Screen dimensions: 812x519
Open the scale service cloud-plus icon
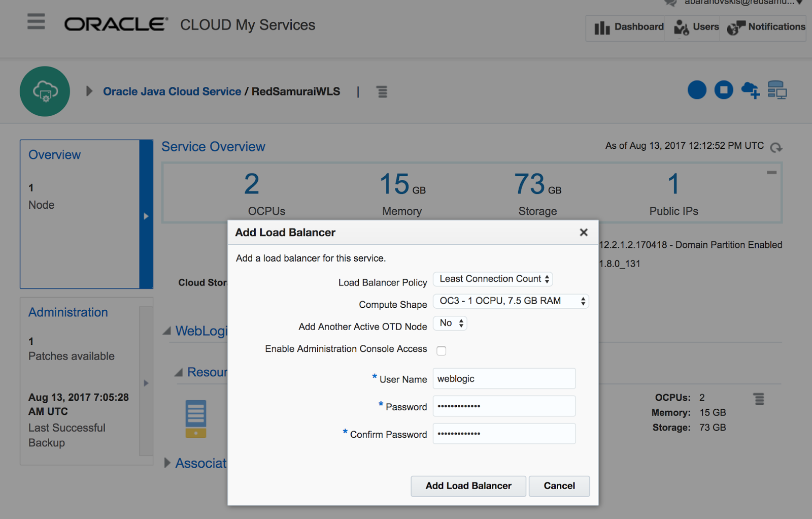click(750, 90)
